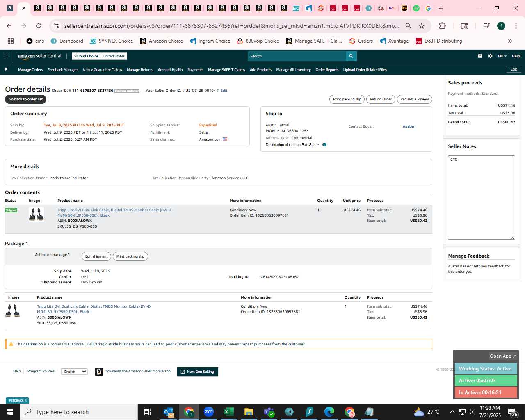Open the Seller Central messages envelope icon
Image resolution: width=525 pixels, height=420 pixels.
[480, 56]
